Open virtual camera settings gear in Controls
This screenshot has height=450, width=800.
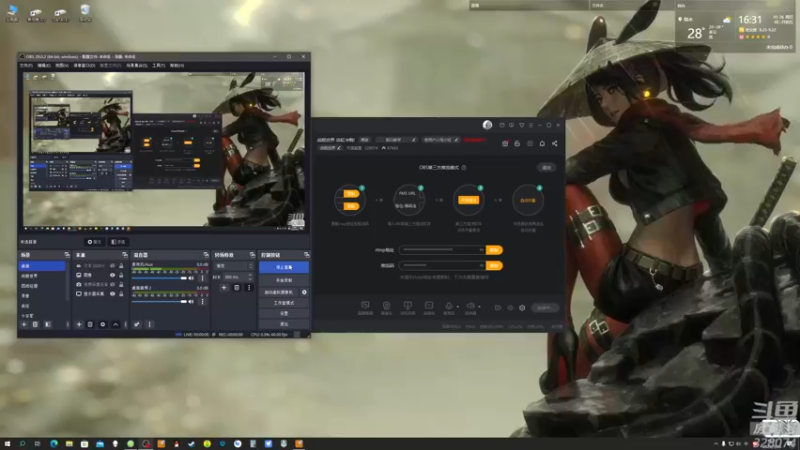click(x=304, y=292)
